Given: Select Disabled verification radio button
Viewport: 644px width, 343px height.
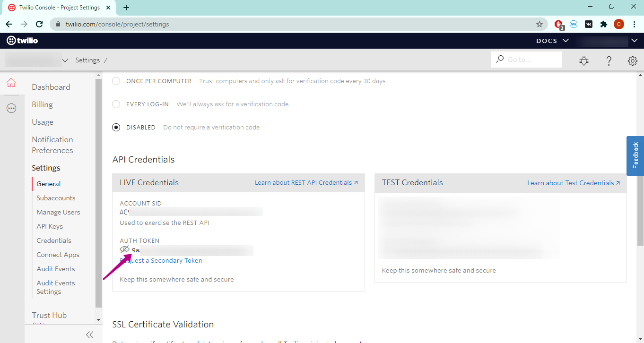Looking at the screenshot, I should [116, 128].
